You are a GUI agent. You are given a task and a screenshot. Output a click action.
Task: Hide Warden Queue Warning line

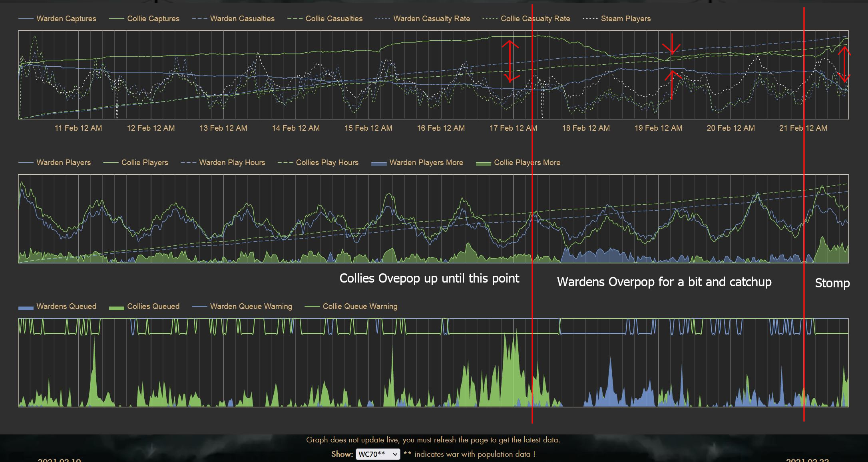[251, 307]
